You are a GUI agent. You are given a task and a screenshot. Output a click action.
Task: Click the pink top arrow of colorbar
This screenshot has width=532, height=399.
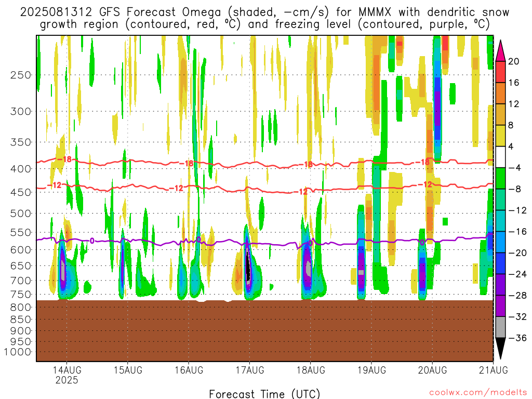[x=500, y=51]
